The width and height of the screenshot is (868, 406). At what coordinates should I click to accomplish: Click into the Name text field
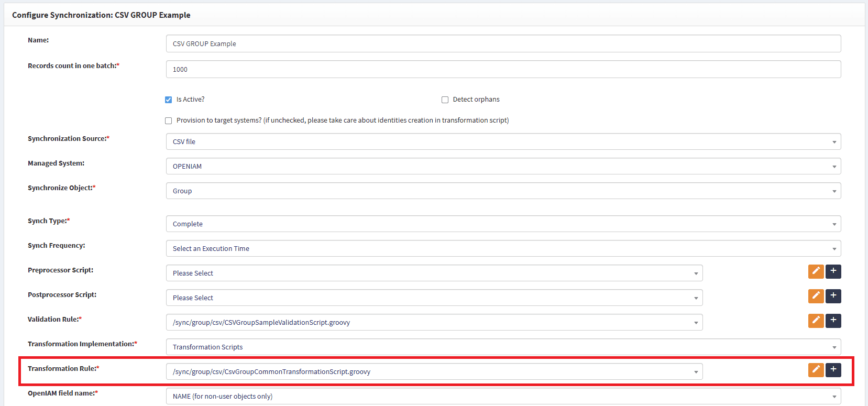click(x=503, y=43)
